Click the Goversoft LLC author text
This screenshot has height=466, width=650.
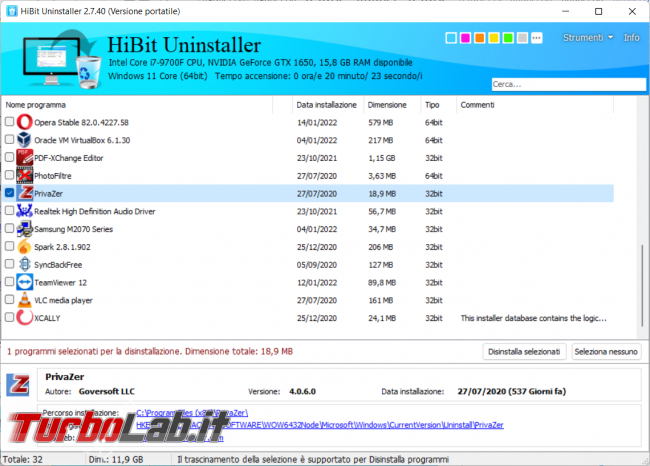point(107,391)
